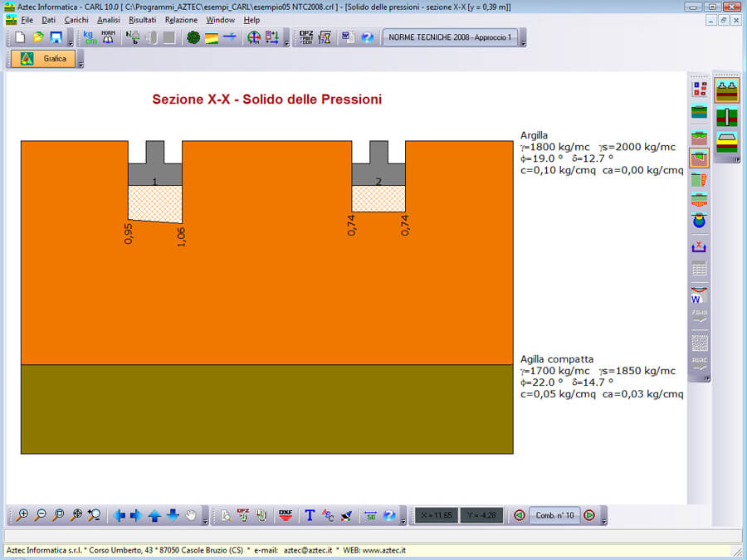This screenshot has width=747, height=560.
Task: Open the Risultati menu
Action: pos(142,19)
